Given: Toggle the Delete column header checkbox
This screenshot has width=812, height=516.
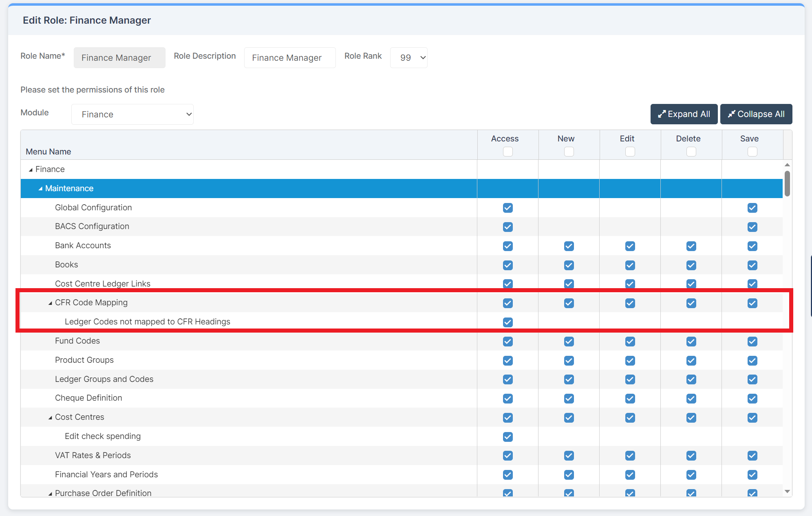Looking at the screenshot, I should [691, 152].
